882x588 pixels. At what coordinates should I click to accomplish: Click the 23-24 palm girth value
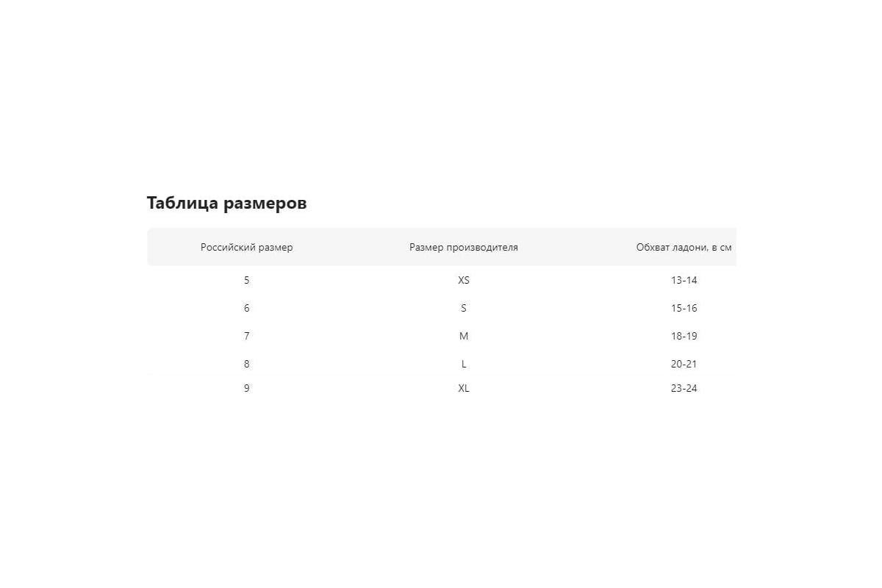(684, 388)
